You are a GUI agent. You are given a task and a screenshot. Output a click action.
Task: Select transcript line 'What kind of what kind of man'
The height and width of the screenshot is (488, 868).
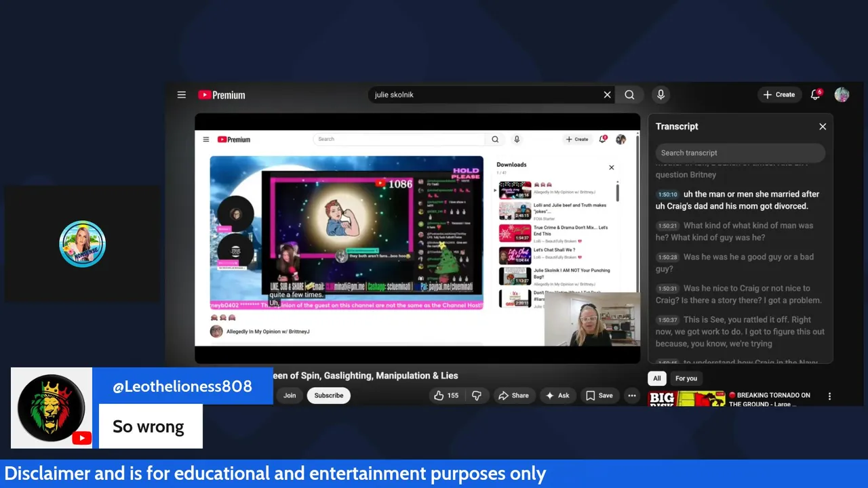pos(741,231)
